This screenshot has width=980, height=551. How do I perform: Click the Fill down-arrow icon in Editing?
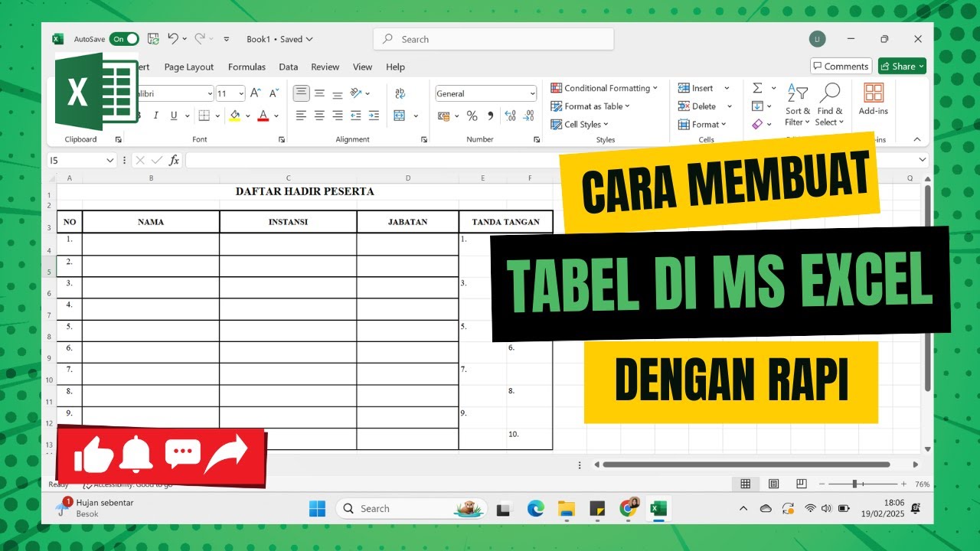click(x=757, y=106)
